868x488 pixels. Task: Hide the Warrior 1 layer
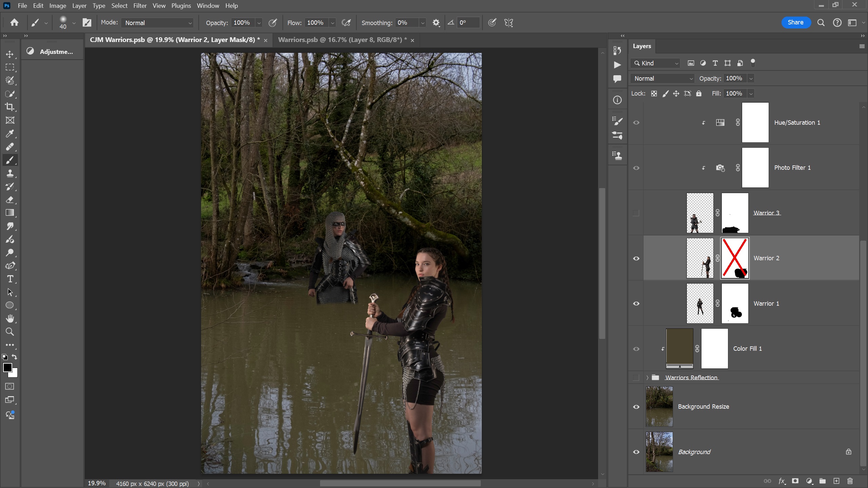[636, 304]
